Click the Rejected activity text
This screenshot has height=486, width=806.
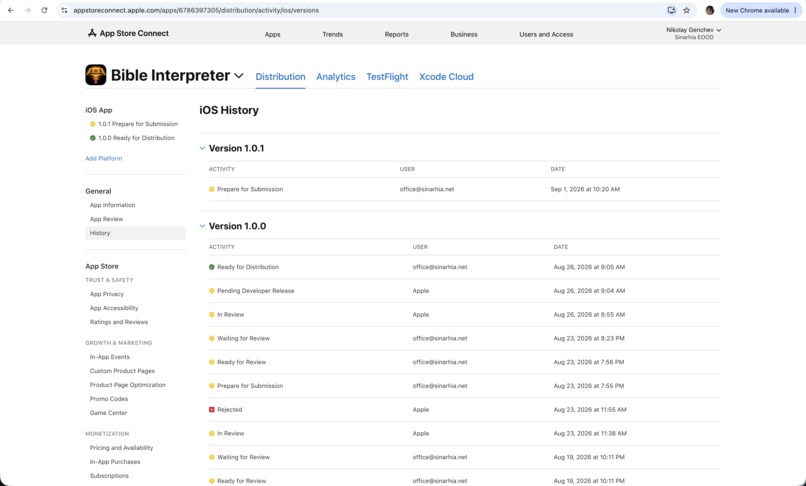pos(229,410)
